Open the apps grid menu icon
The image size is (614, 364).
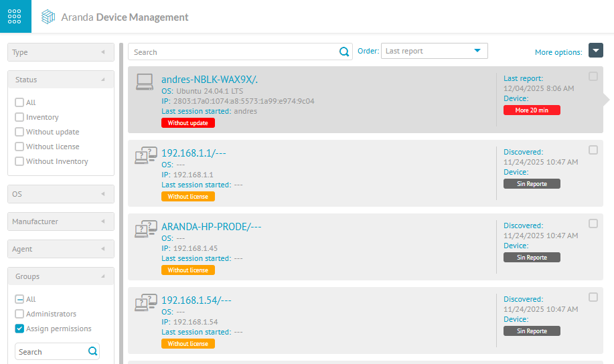[x=15, y=17]
